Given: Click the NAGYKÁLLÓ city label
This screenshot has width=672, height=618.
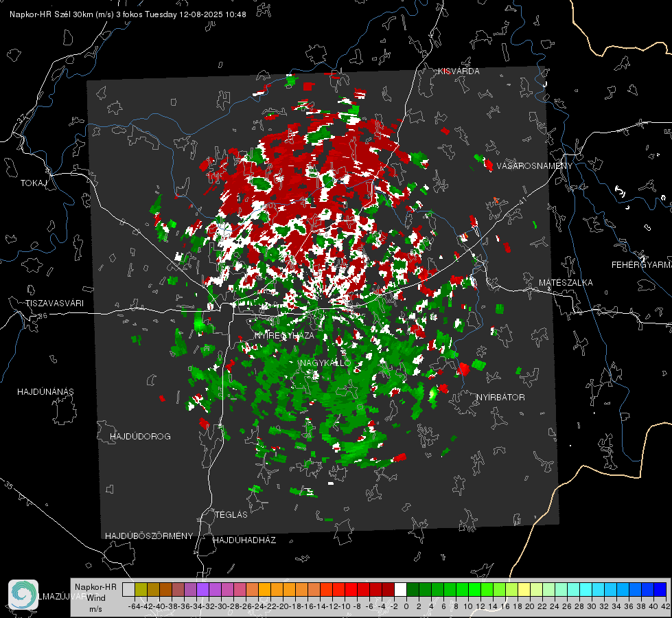Looking at the screenshot, I should point(325,363).
